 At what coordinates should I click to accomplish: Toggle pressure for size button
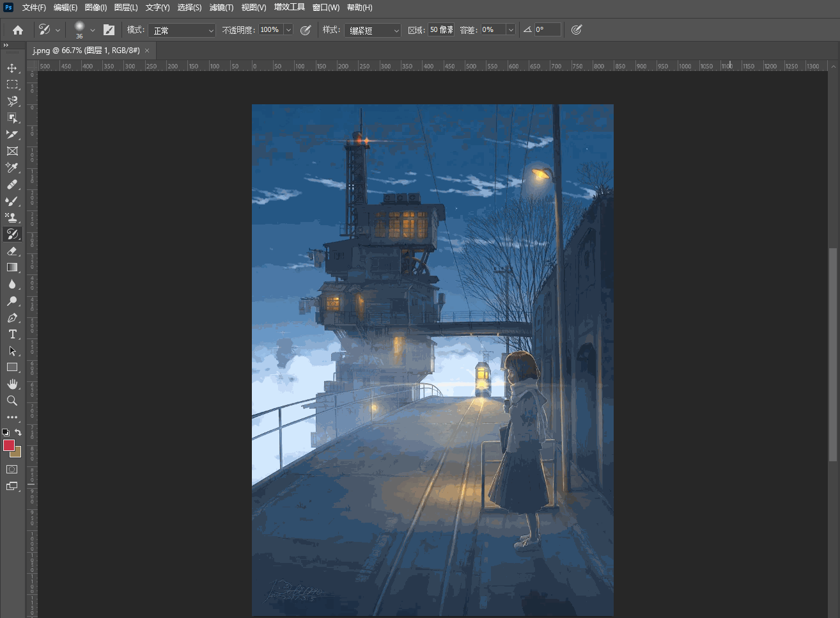coord(576,30)
